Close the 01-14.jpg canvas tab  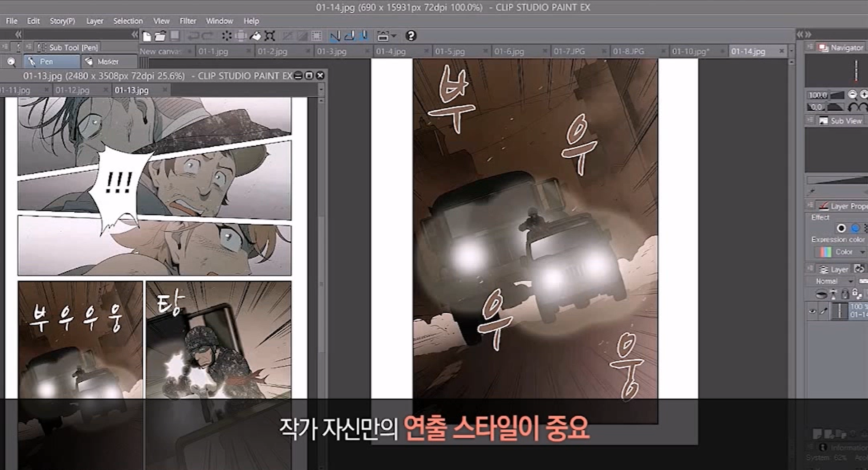click(x=782, y=52)
